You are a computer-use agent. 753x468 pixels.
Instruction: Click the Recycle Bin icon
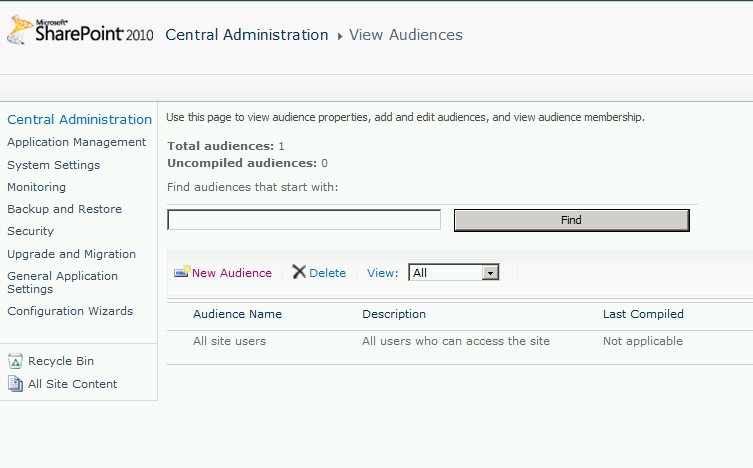point(15,362)
